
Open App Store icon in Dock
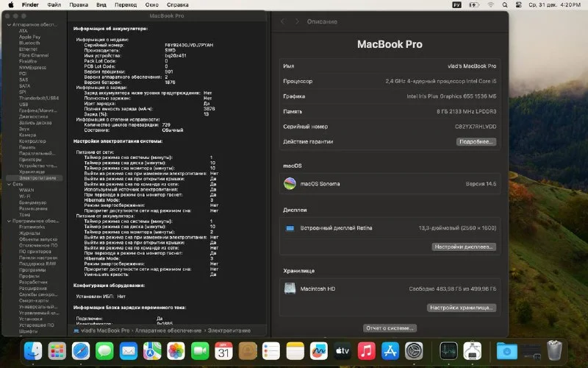tap(390, 352)
